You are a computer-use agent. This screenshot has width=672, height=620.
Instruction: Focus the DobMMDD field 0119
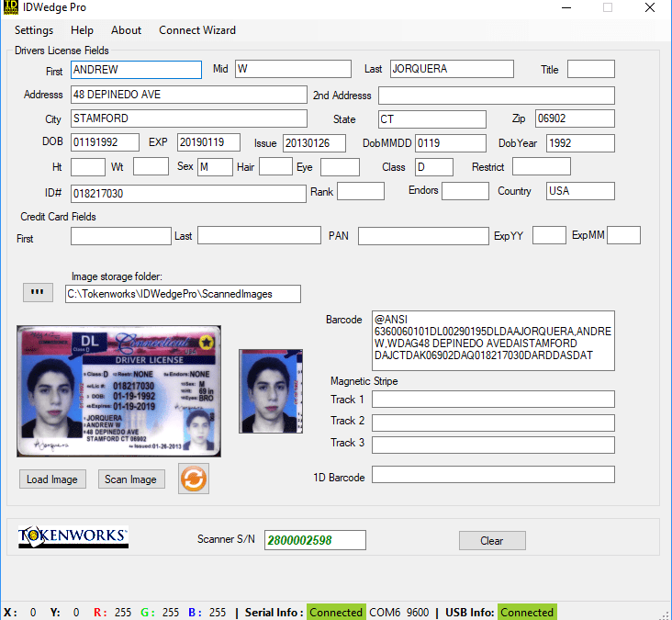[x=451, y=143]
